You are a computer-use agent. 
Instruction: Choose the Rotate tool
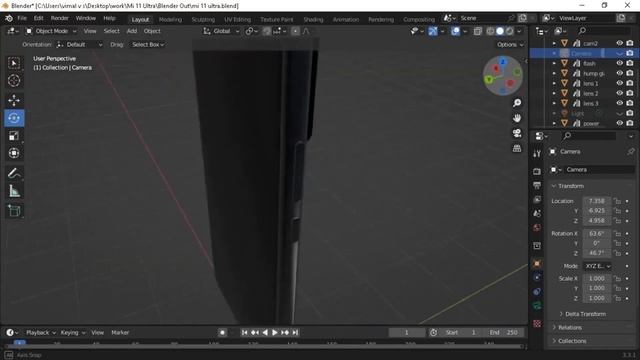click(14, 118)
